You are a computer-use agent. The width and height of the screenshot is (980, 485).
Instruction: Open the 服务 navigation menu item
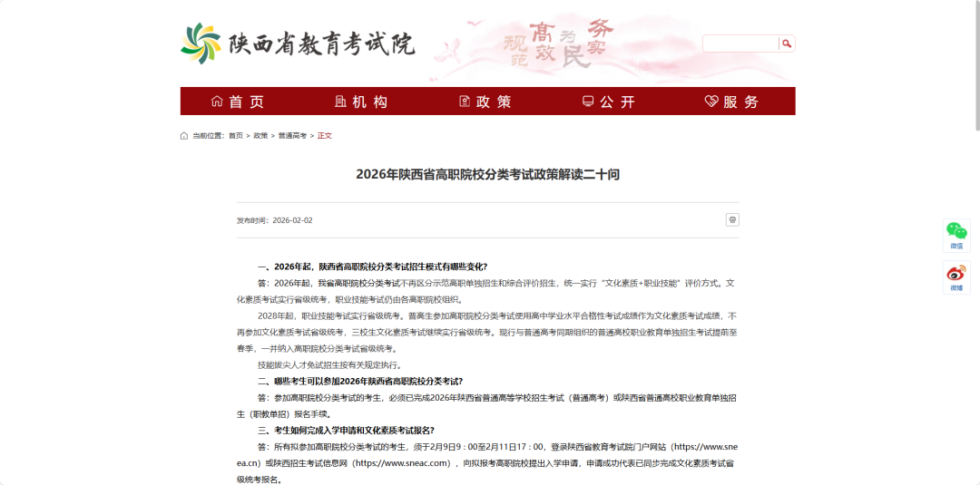coord(732,102)
